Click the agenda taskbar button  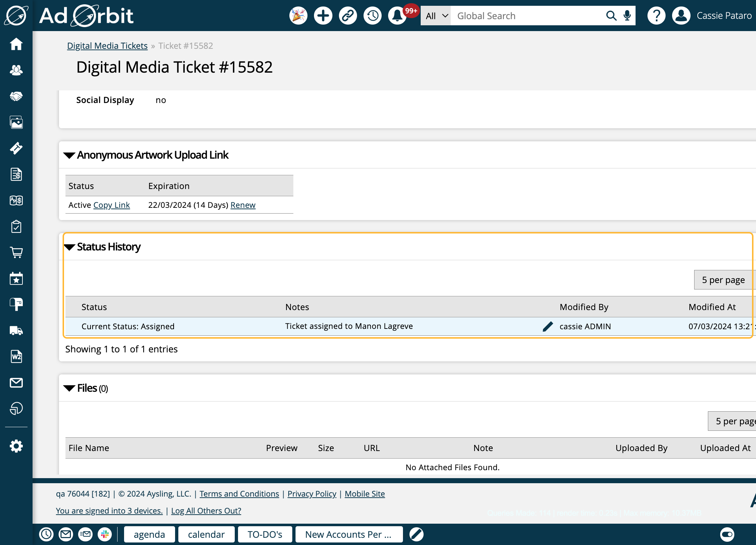(x=149, y=534)
